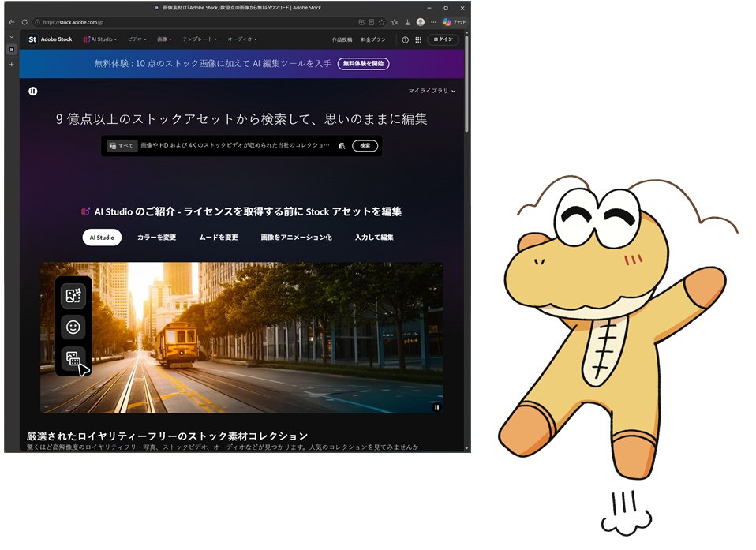This screenshot has height=550, width=756.
Task: Open the AI Studio dropdown menu
Action: click(100, 39)
